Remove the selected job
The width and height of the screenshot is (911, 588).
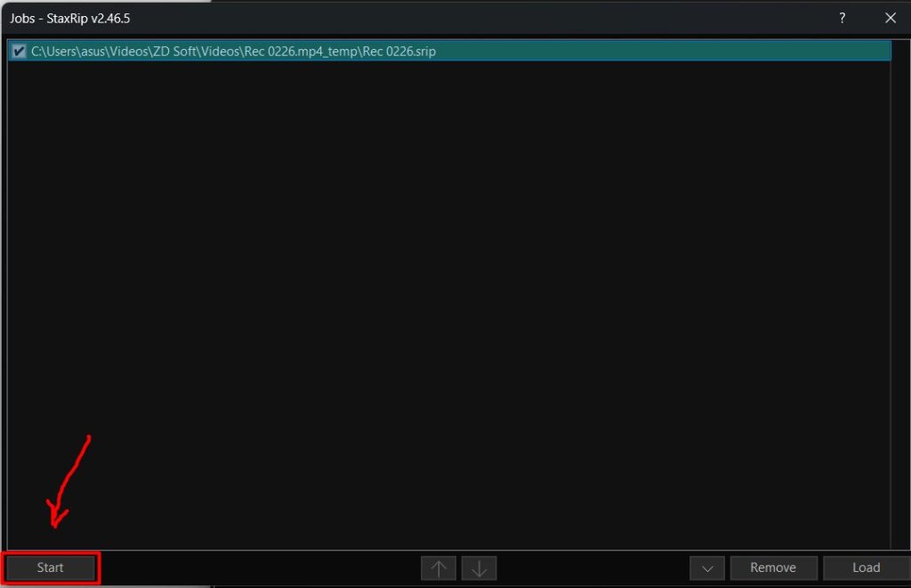[772, 568]
